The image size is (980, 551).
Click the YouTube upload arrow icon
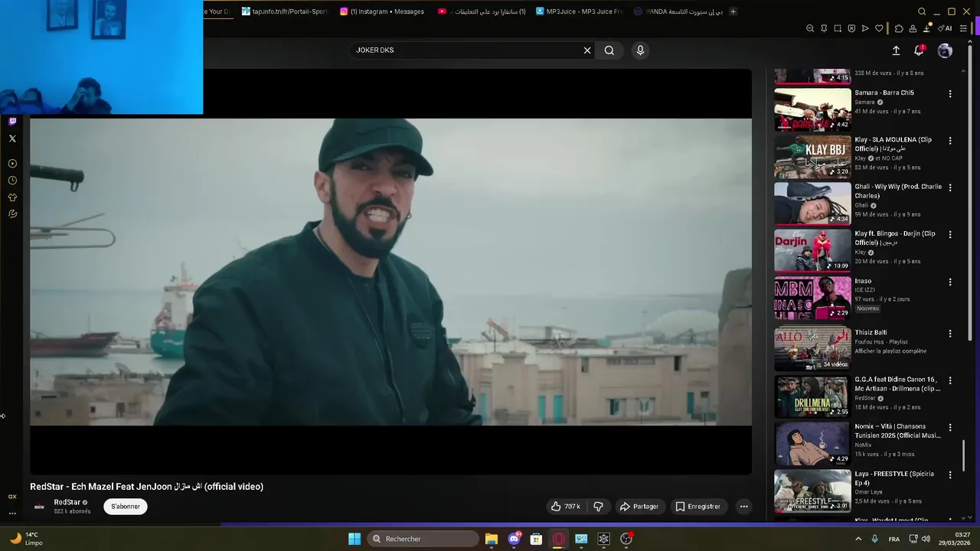(896, 51)
